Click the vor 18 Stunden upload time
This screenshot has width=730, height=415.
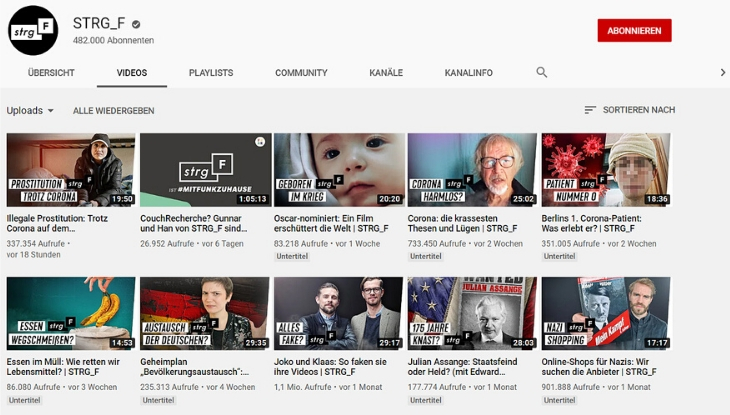click(34, 255)
